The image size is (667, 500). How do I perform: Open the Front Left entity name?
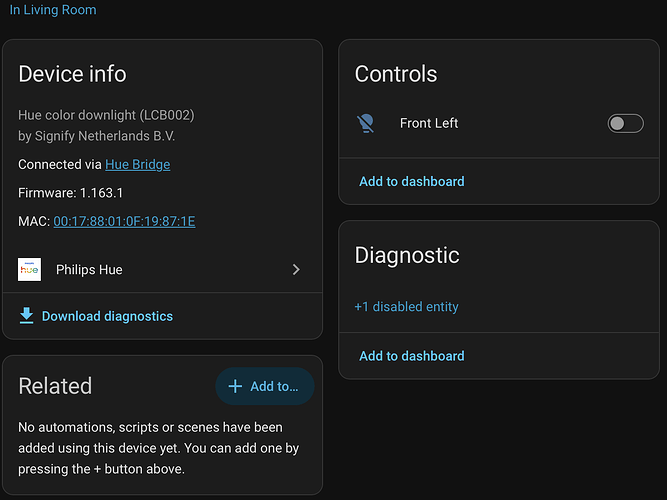coord(429,123)
